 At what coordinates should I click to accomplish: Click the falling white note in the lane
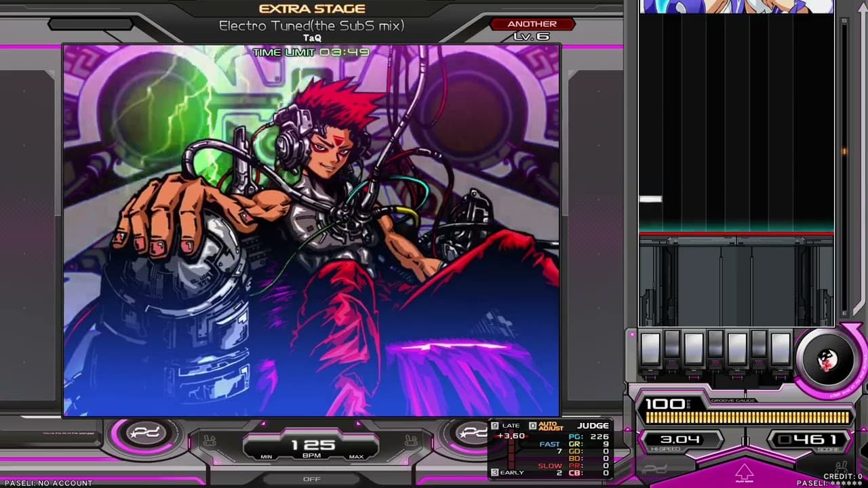650,199
